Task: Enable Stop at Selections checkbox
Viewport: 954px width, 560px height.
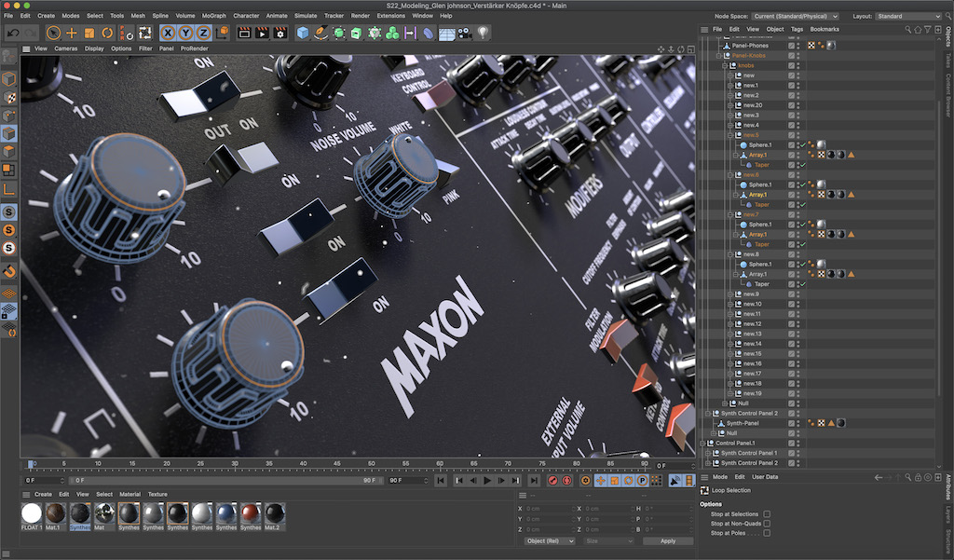Action: click(767, 513)
